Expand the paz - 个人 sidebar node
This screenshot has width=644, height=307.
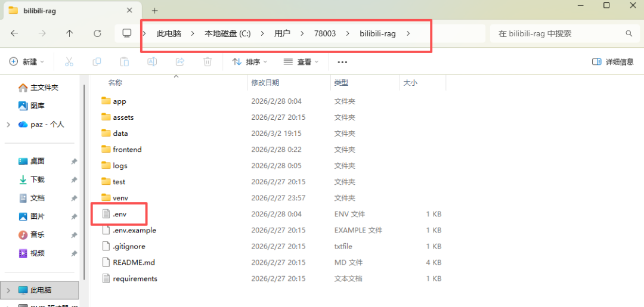pos(8,125)
